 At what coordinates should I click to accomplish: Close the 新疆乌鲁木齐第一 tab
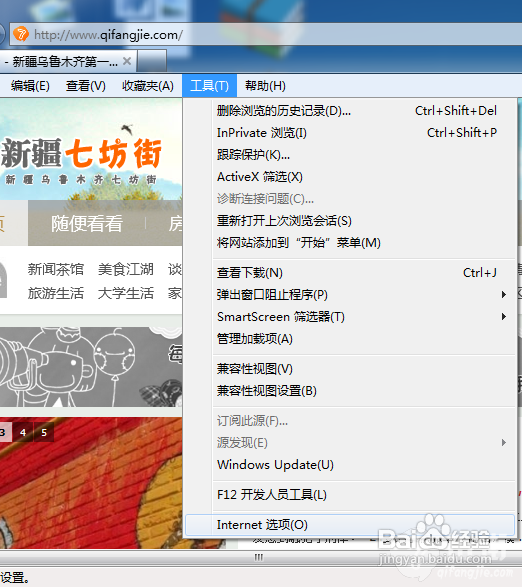click(x=127, y=61)
